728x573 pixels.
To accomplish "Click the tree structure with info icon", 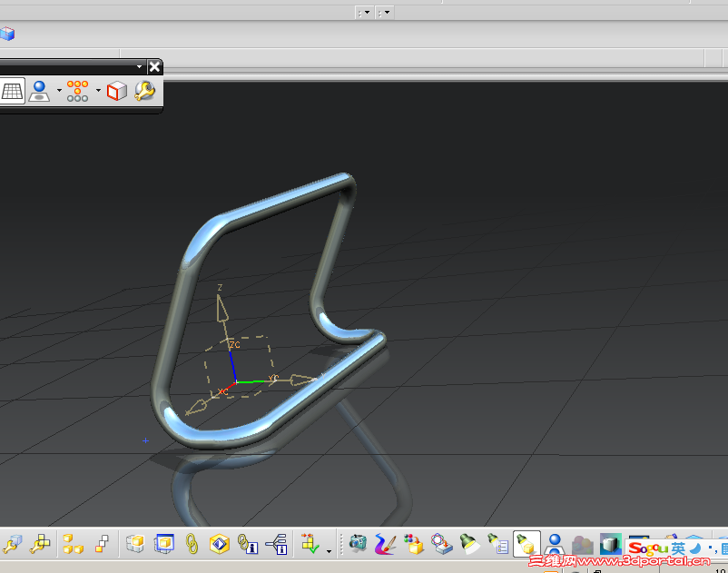I will (276, 544).
